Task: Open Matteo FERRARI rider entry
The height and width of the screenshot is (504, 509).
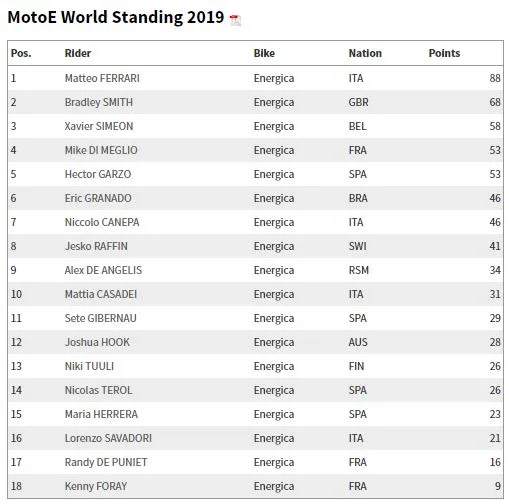Action: (102, 78)
